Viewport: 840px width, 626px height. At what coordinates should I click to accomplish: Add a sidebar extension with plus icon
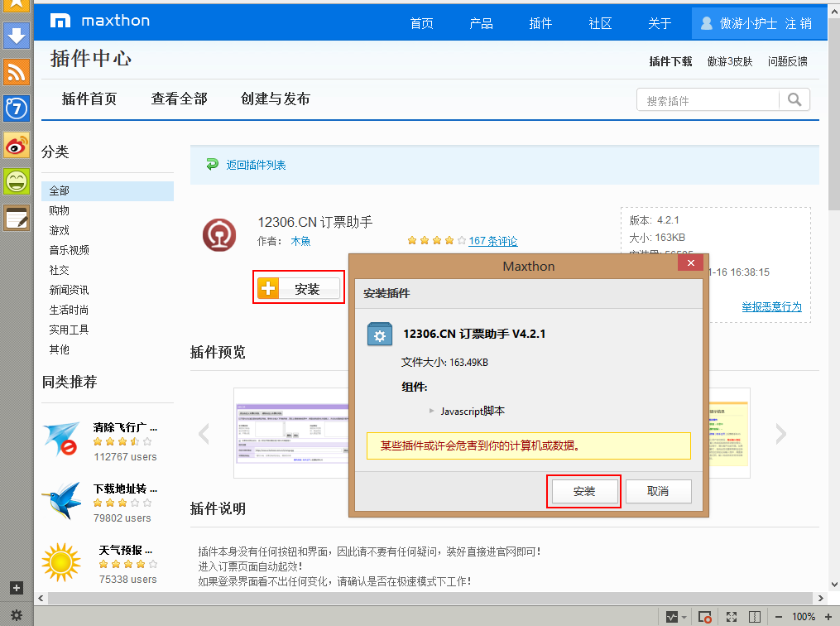tap(16, 588)
